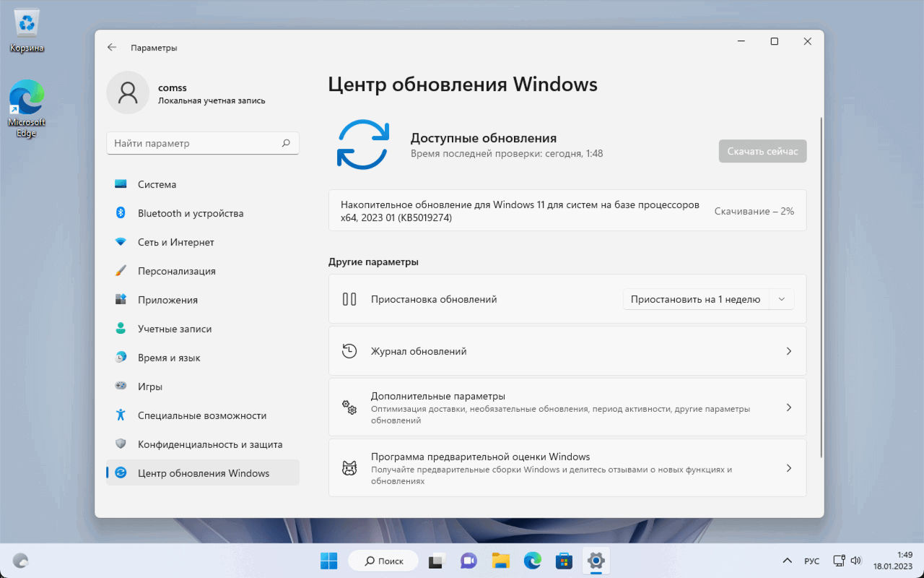Open Журнал обновлений via its right chevron
This screenshot has width=924, height=578.
point(788,351)
